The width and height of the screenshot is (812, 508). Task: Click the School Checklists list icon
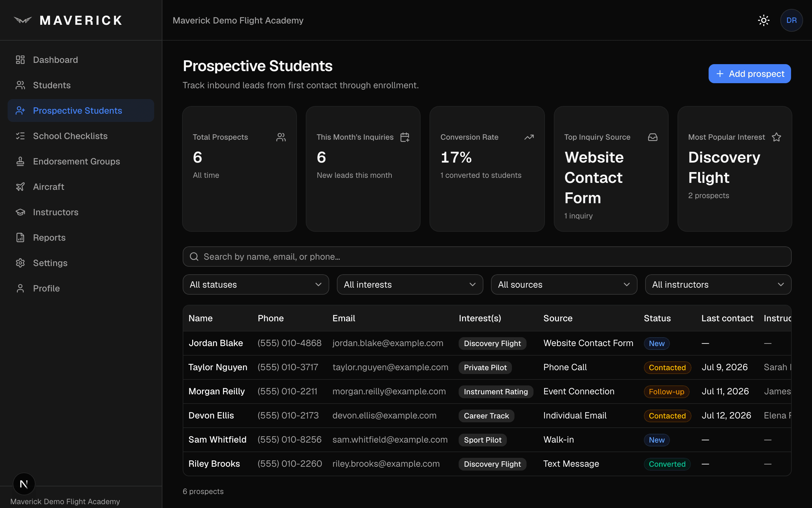tap(21, 136)
